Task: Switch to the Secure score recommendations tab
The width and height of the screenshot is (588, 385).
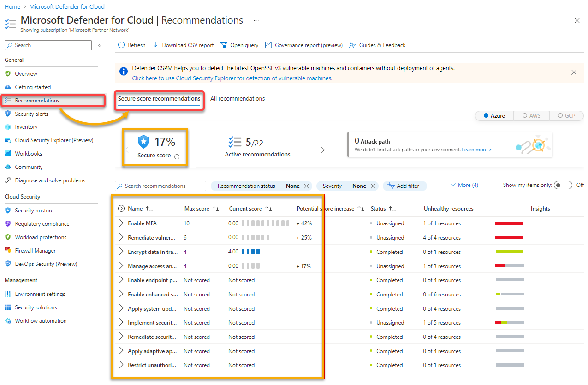Action: (x=159, y=99)
